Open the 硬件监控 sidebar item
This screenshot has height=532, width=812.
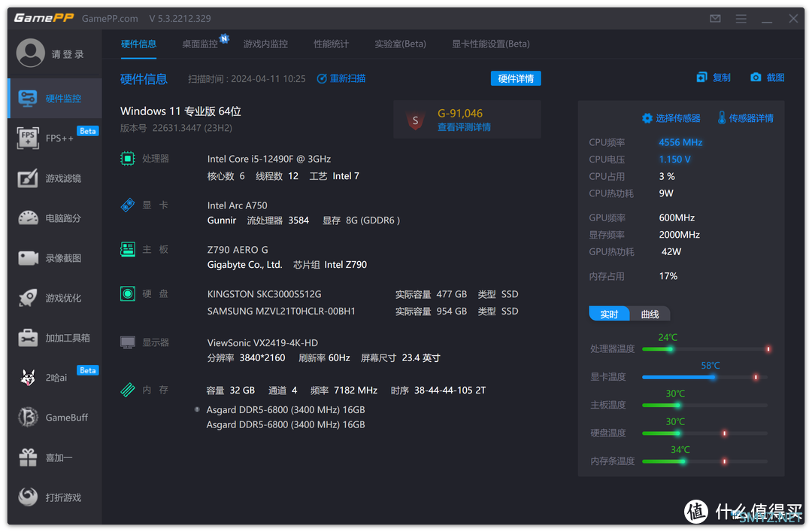pos(55,99)
